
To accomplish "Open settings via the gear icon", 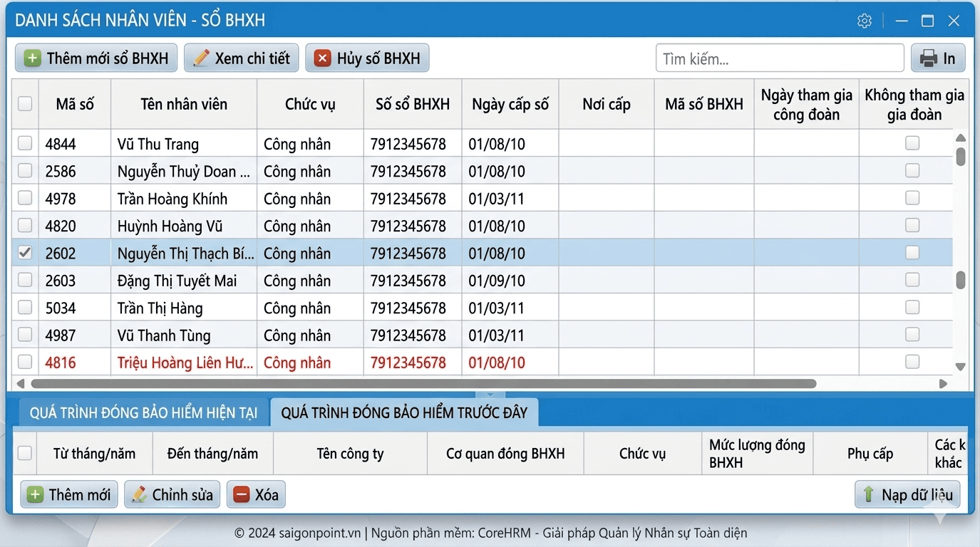I will 865,21.
